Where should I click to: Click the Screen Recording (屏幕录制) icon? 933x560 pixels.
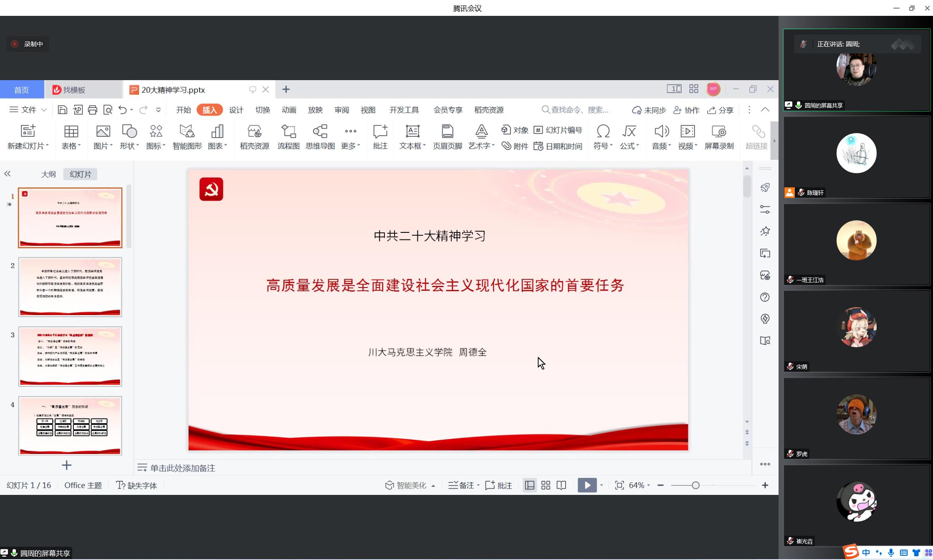pos(718,132)
